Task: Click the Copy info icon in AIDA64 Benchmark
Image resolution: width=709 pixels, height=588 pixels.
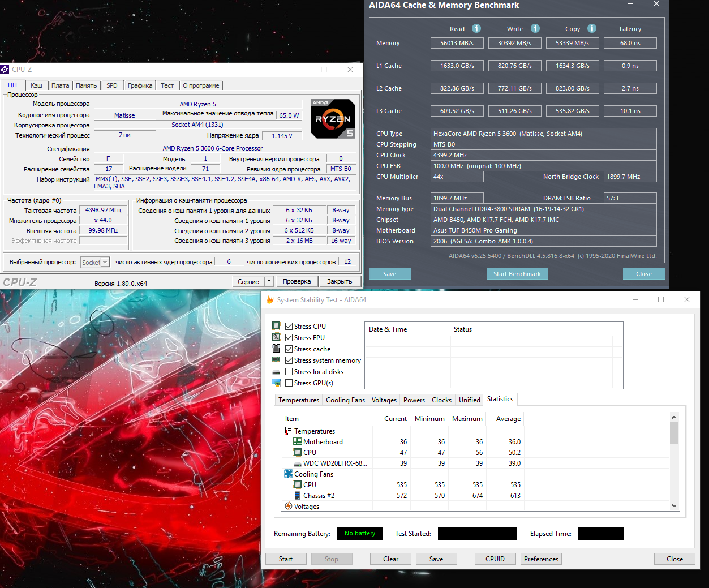Action: coord(592,28)
